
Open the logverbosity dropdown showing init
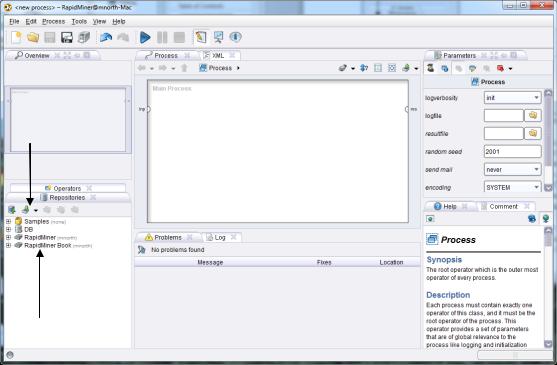(x=512, y=98)
